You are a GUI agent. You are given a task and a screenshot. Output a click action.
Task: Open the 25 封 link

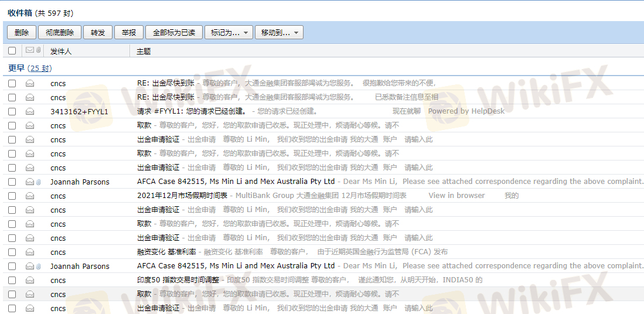pos(40,68)
